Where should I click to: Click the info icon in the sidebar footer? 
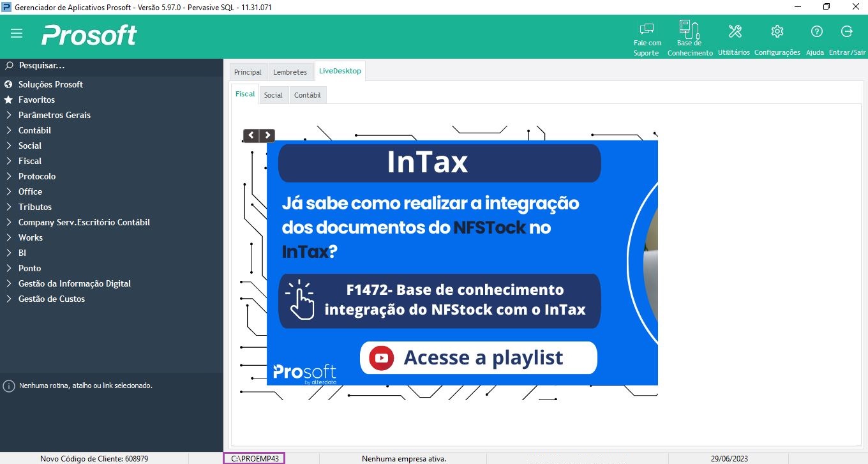click(9, 386)
